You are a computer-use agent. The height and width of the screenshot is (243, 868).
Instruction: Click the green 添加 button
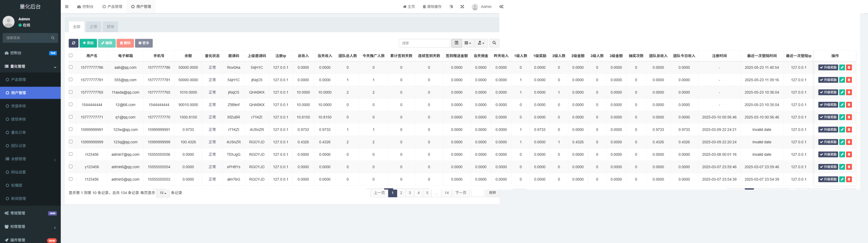click(88, 43)
